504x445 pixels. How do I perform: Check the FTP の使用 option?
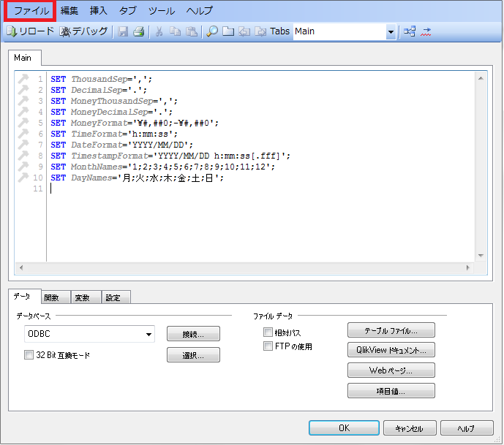268,346
